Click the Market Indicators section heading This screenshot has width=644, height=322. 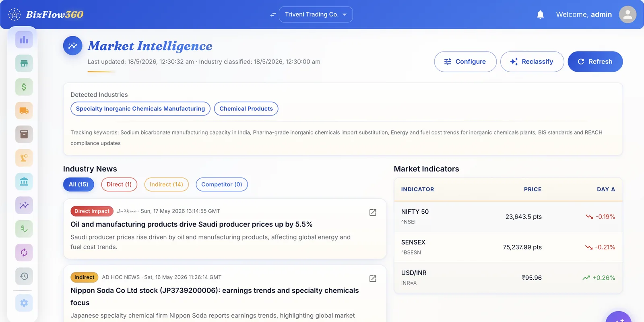point(427,169)
